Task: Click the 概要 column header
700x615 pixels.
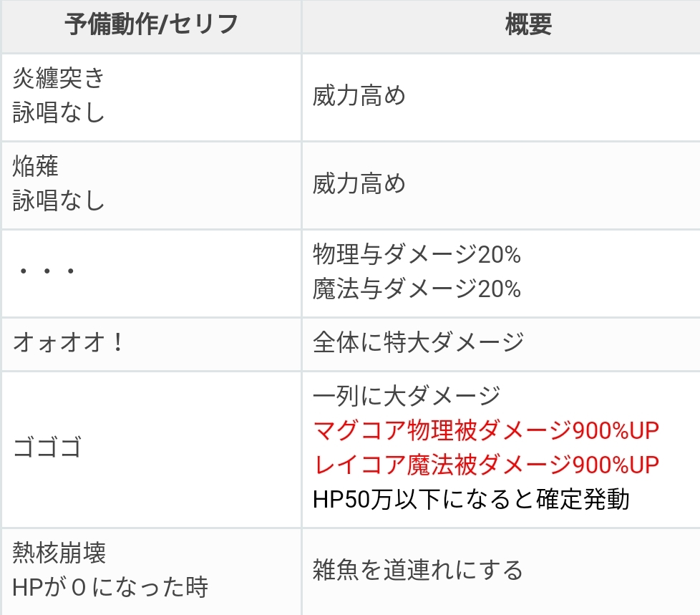Action: (528, 24)
